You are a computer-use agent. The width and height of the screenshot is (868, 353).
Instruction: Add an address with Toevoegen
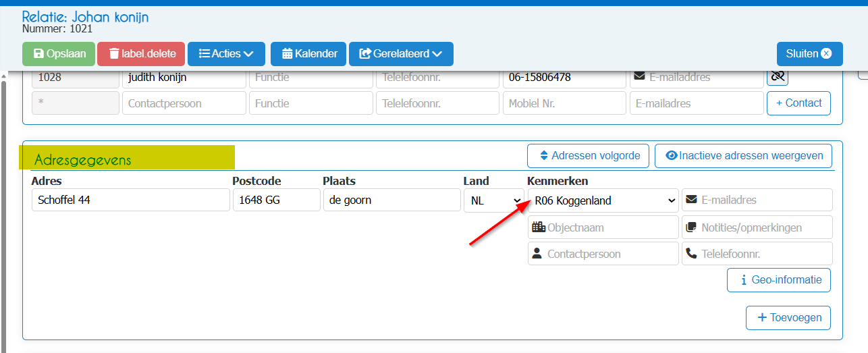[x=788, y=318]
